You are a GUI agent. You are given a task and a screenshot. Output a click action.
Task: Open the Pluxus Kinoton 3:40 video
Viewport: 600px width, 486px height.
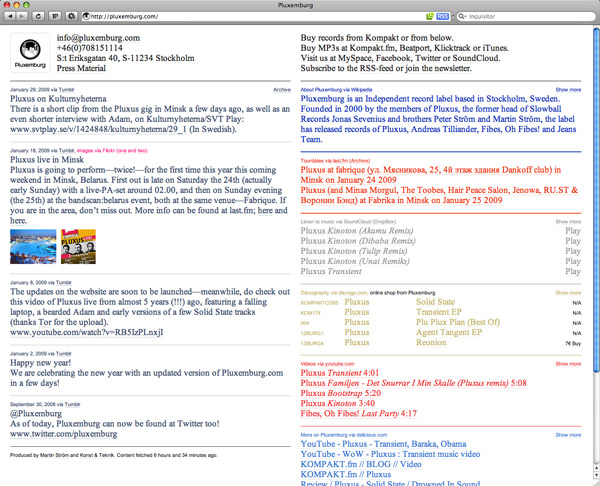tap(338, 403)
